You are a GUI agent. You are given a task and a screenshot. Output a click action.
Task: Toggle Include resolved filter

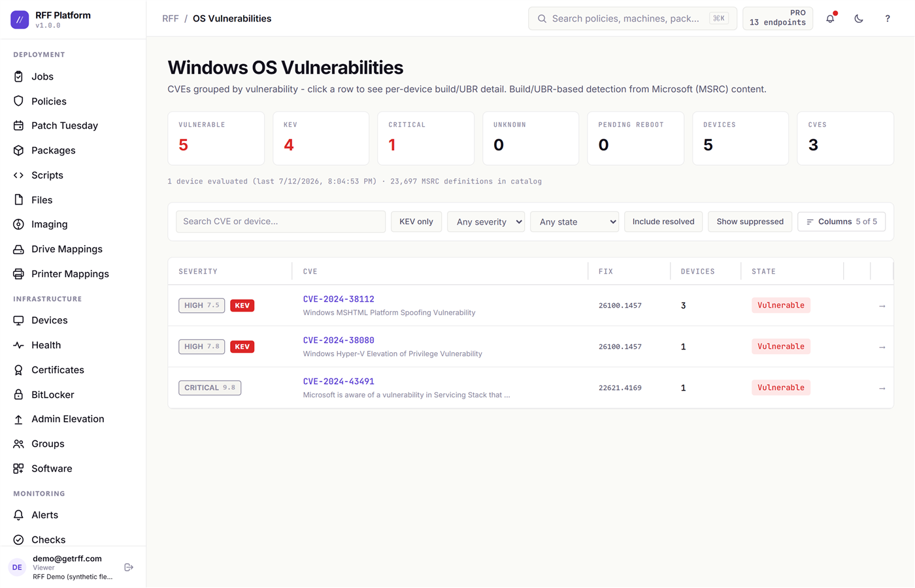point(663,221)
